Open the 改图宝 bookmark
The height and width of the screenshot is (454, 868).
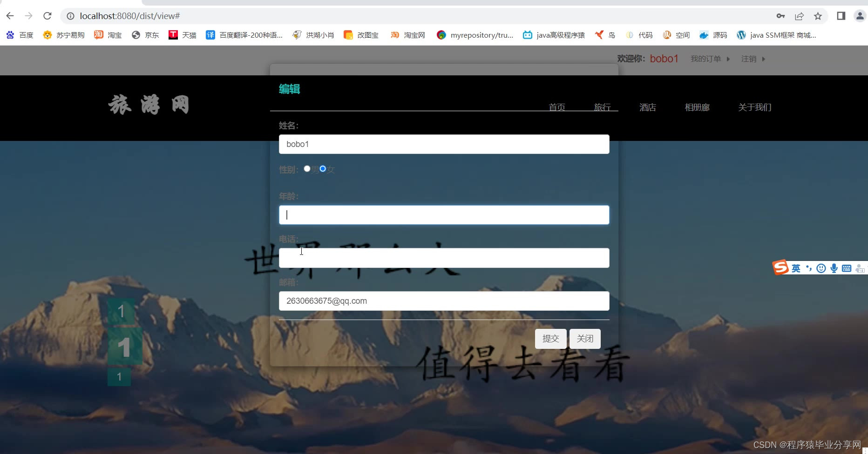(361, 35)
